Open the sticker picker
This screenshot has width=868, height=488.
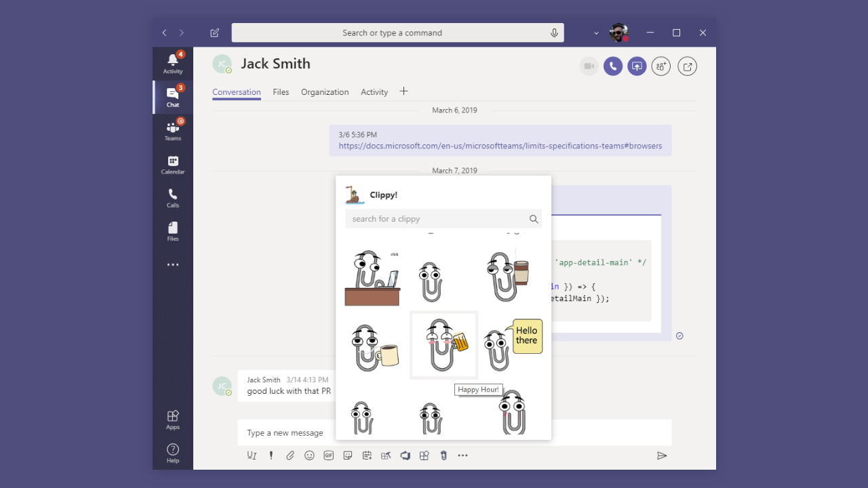(348, 455)
